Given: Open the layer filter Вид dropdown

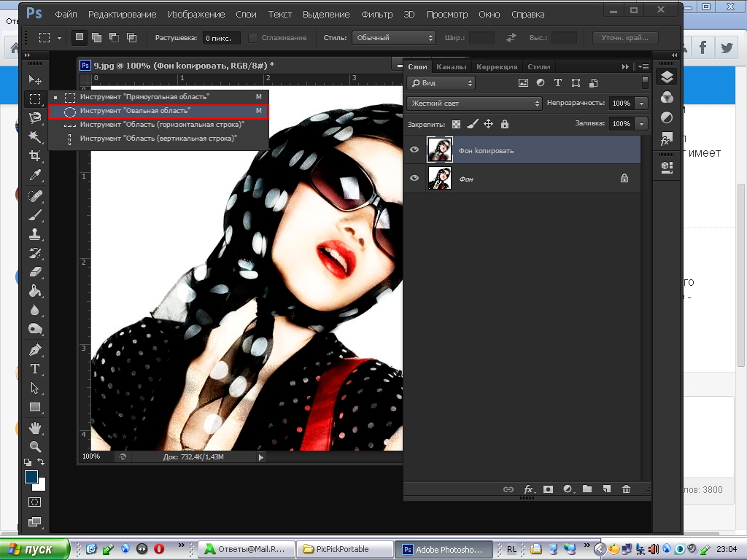Looking at the screenshot, I should point(441,83).
